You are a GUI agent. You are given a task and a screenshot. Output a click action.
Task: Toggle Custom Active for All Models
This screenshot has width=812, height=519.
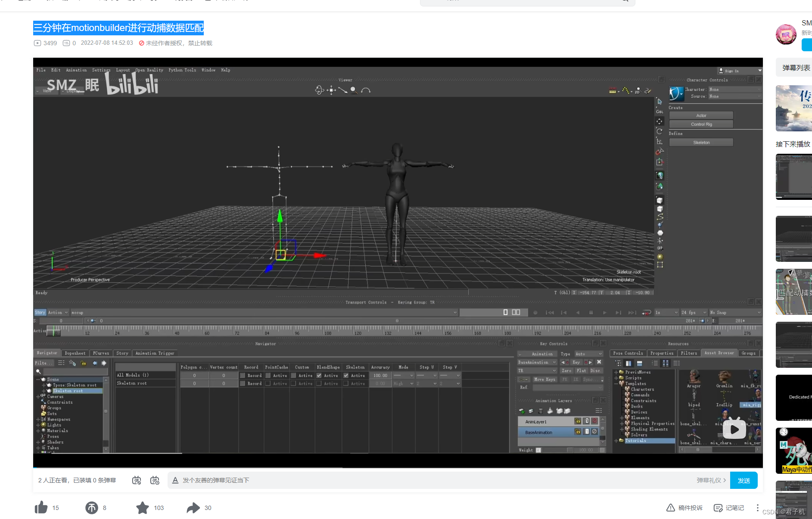pyautogui.click(x=293, y=376)
